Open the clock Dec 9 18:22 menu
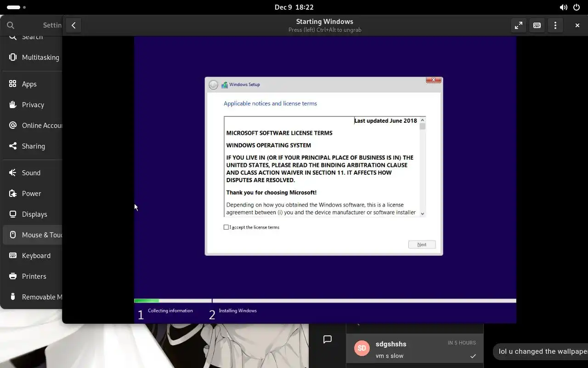Image resolution: width=588 pixels, height=368 pixels. click(x=294, y=7)
